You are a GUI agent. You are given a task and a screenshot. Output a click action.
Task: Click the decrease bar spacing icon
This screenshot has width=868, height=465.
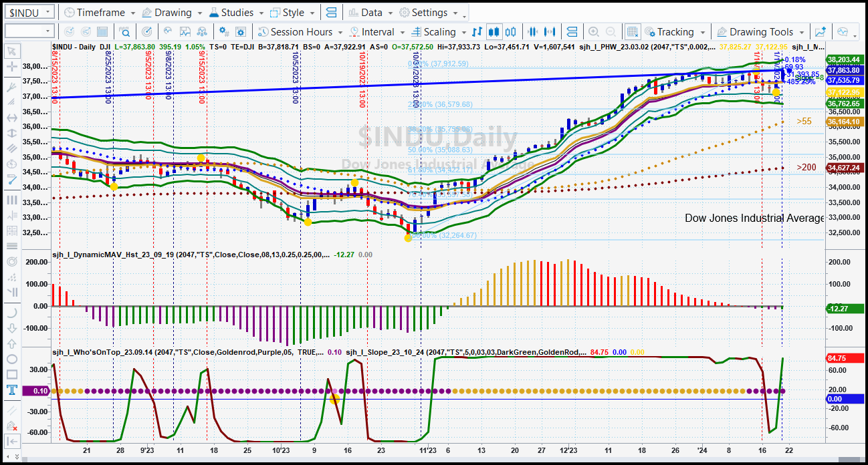[534, 31]
